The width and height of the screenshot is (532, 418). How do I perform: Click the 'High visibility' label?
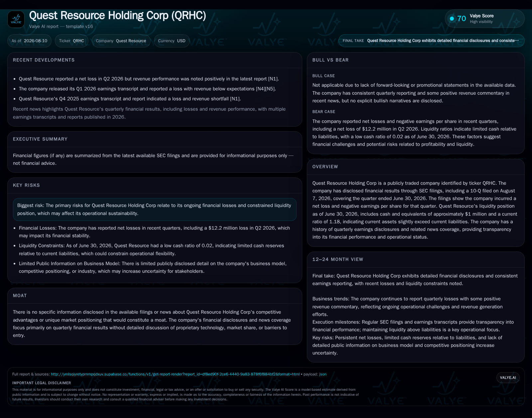coord(481,22)
